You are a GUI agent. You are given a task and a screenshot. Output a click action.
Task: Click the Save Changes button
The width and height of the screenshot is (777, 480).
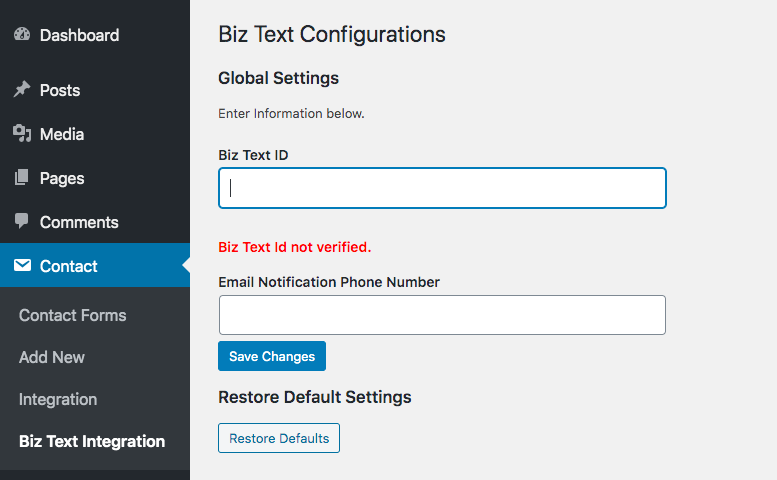coord(272,356)
